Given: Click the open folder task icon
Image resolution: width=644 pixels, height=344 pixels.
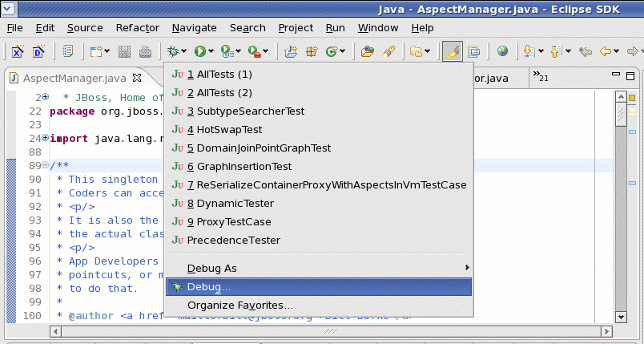Looking at the screenshot, I should (x=416, y=52).
